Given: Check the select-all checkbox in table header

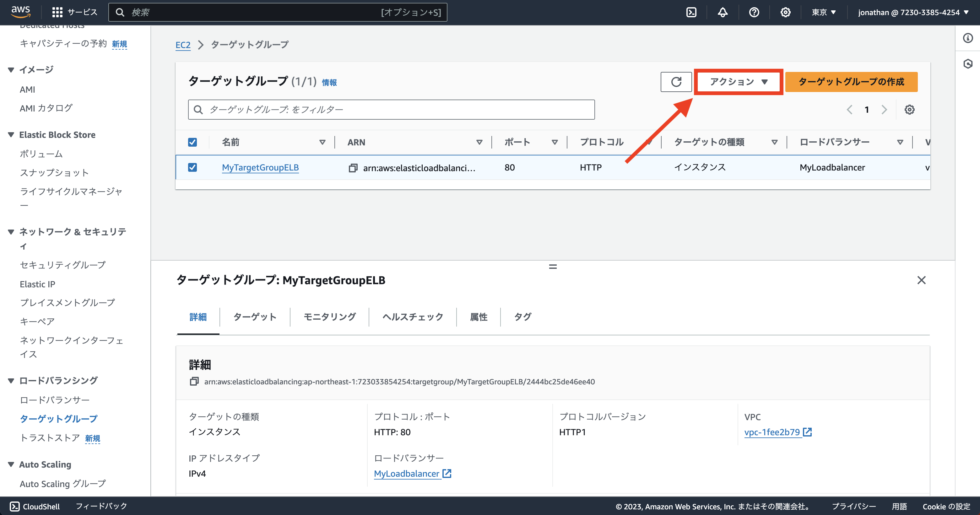Looking at the screenshot, I should pos(192,142).
